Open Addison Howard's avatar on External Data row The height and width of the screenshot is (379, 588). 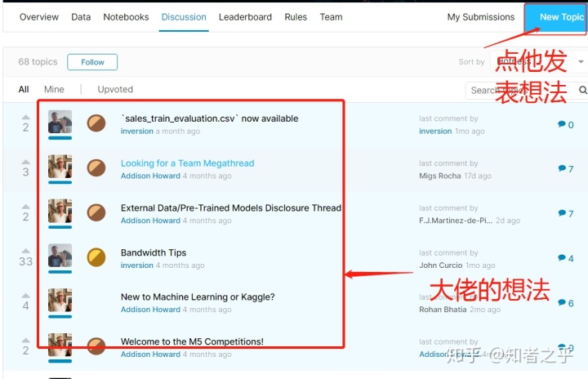[60, 211]
